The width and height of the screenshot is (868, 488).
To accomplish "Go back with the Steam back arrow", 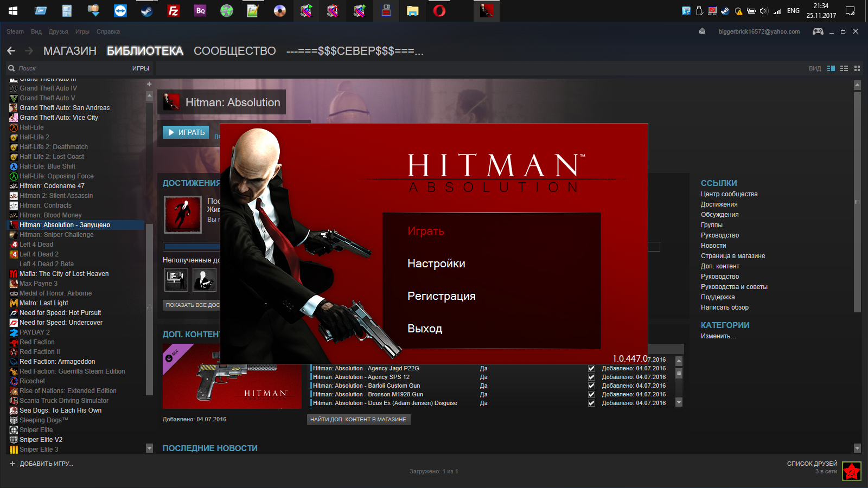I will pos(11,51).
